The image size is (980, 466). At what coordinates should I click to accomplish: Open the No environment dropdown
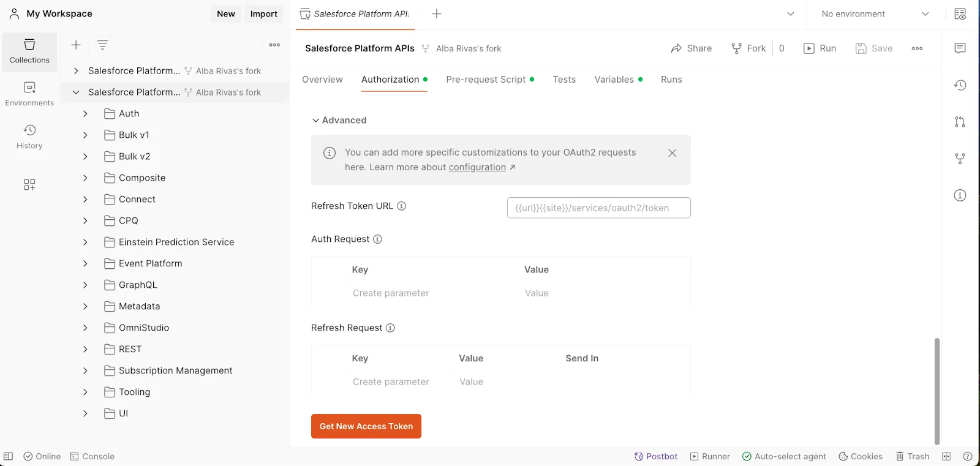click(875, 14)
